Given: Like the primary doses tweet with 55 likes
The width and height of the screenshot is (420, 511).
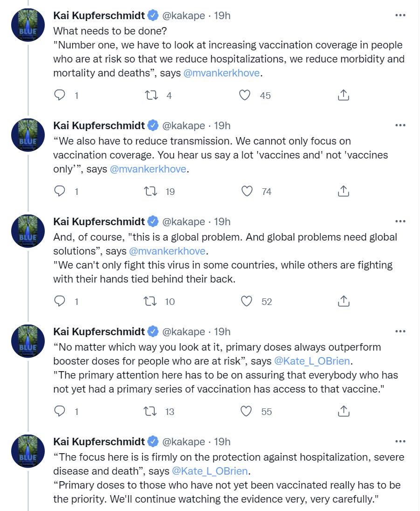Looking at the screenshot, I should click(x=246, y=411).
